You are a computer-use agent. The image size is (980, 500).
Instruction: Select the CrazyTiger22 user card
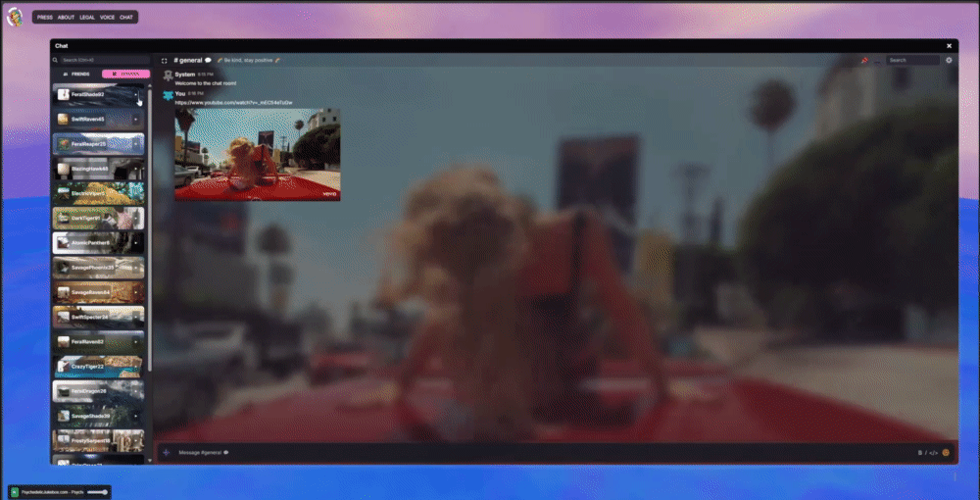(98, 367)
